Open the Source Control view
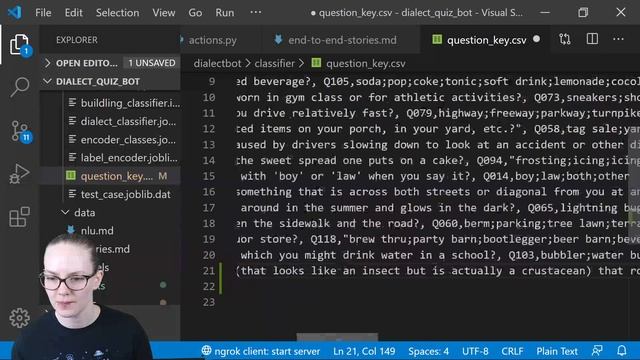640x360 pixels. 20,131
